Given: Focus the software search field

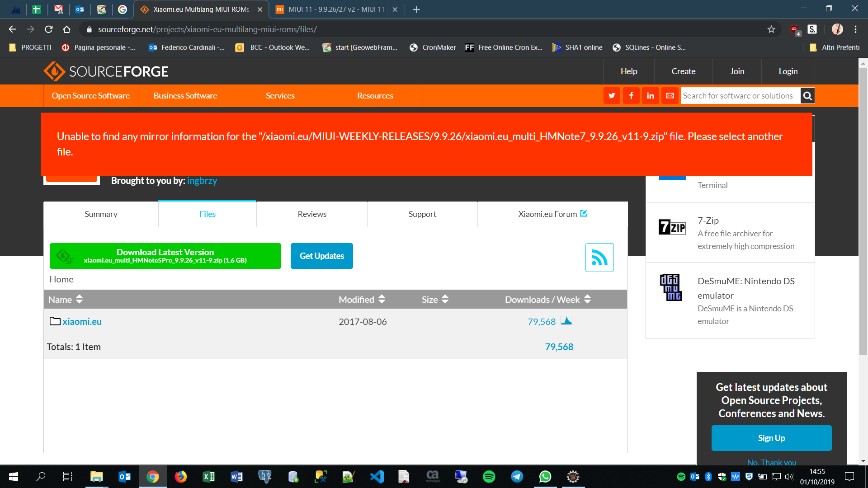Looking at the screenshot, I should (x=740, y=96).
